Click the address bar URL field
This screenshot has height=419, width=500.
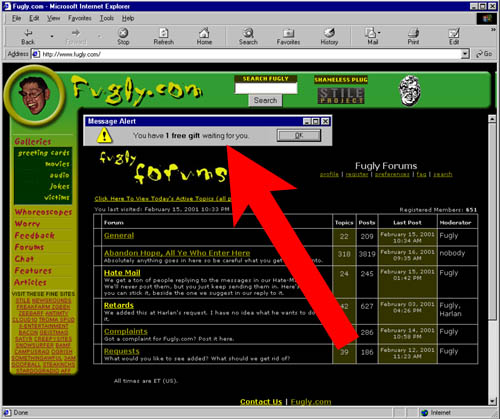[x=247, y=54]
